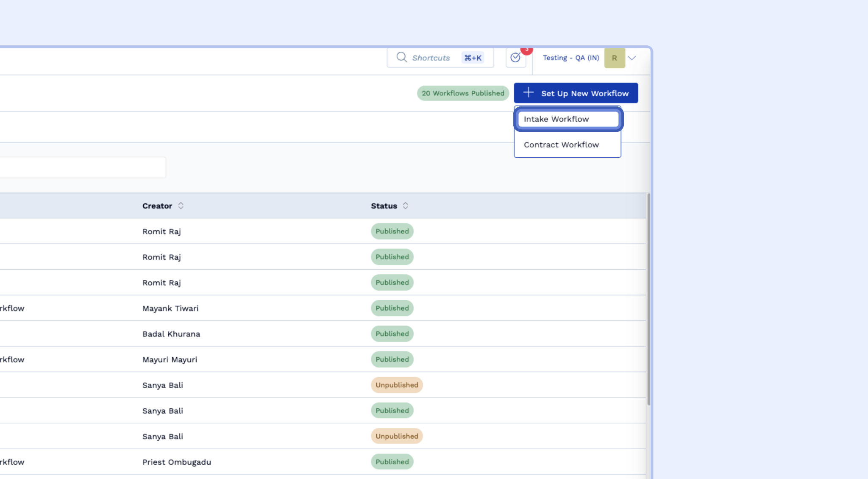Expand the account chevron dropdown
Image resolution: width=868 pixels, height=479 pixels.
(x=632, y=58)
